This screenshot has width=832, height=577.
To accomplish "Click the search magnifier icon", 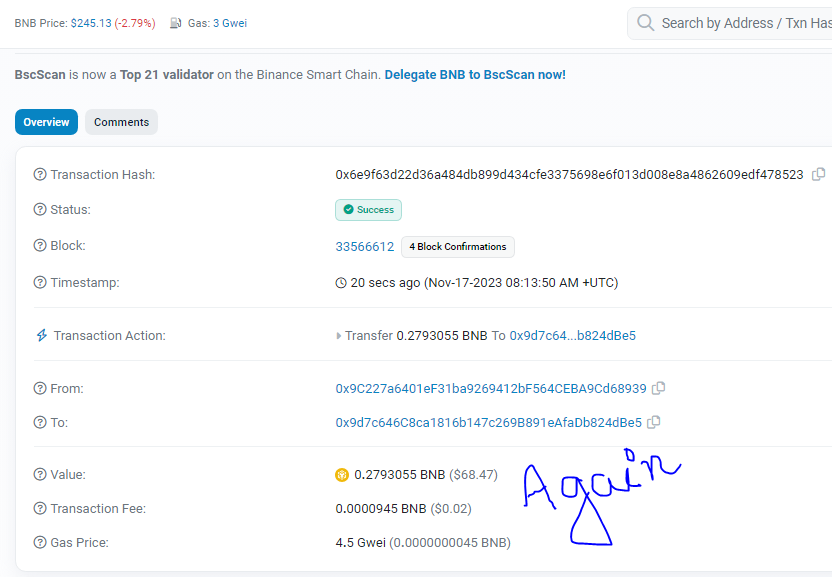I will coord(645,23).
